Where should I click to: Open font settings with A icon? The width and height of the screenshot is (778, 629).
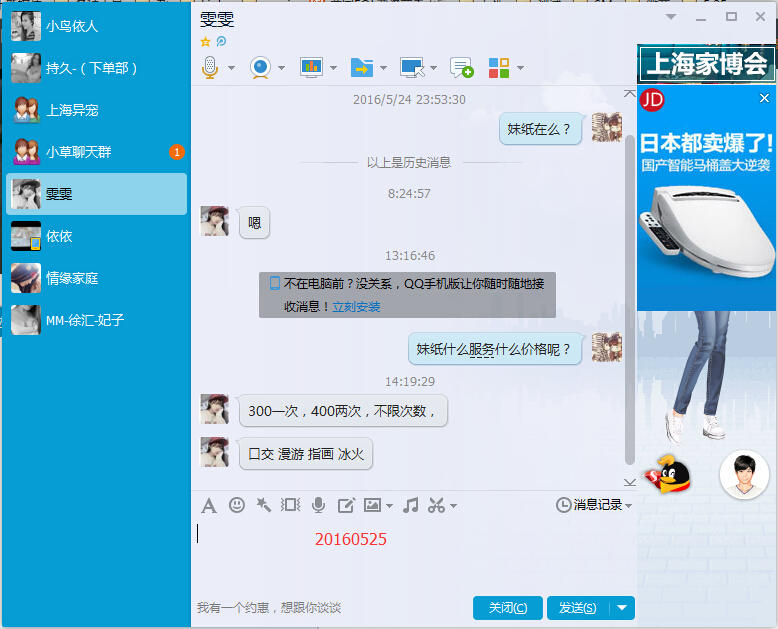click(209, 506)
